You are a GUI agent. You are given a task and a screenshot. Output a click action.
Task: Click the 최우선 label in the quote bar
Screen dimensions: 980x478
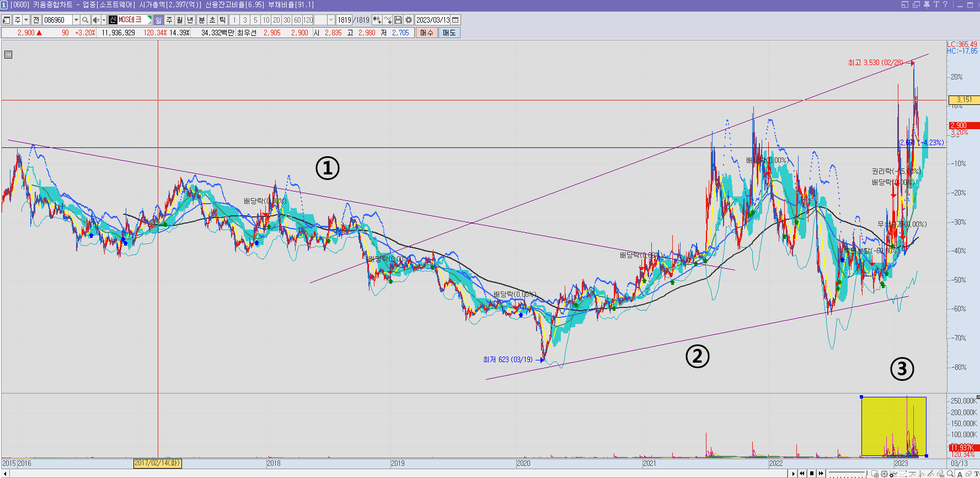247,33
